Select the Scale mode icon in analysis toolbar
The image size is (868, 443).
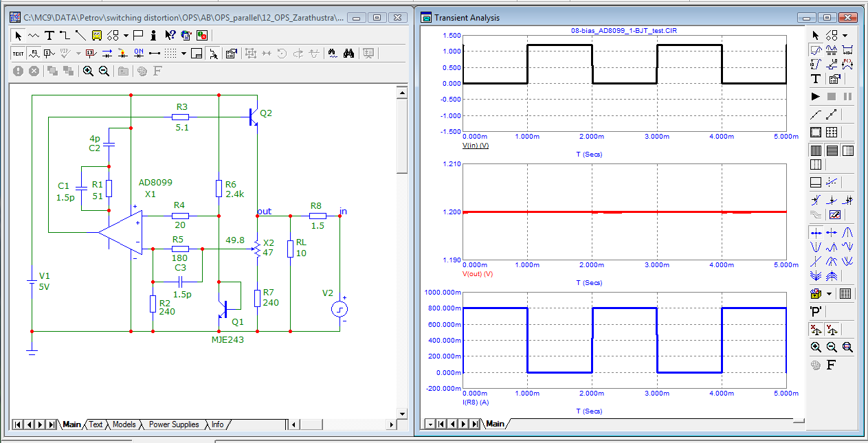[816, 49]
